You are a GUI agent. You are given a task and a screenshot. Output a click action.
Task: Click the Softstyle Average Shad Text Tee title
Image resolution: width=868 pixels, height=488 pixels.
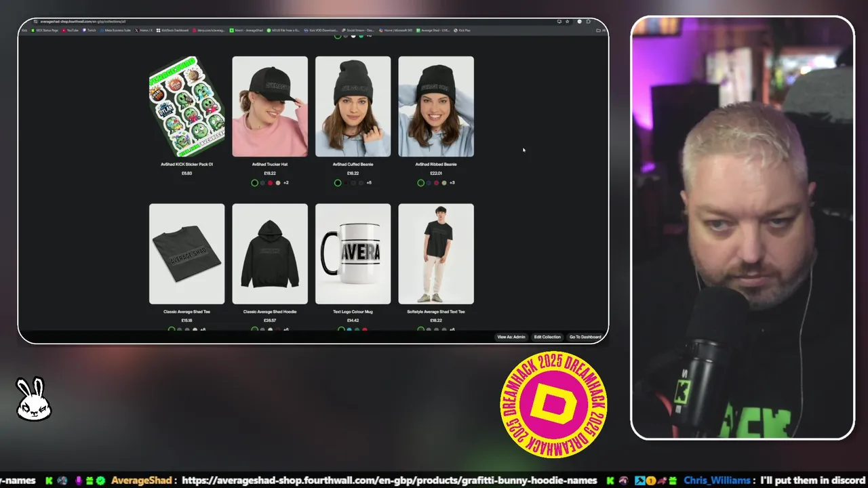436,312
